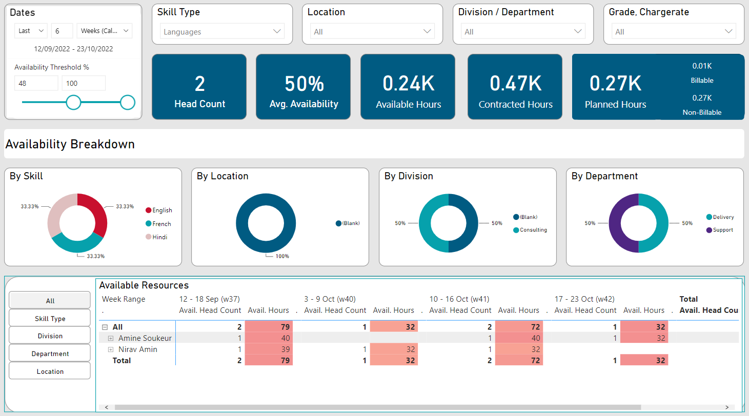Select the All view button
This screenshot has width=749, height=416.
pyautogui.click(x=50, y=300)
